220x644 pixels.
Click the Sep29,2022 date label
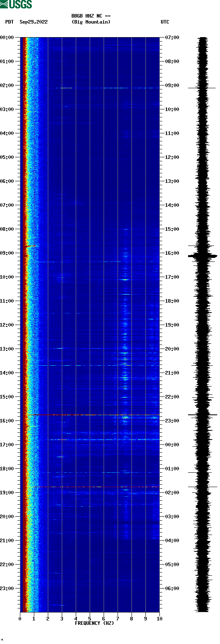33,22
